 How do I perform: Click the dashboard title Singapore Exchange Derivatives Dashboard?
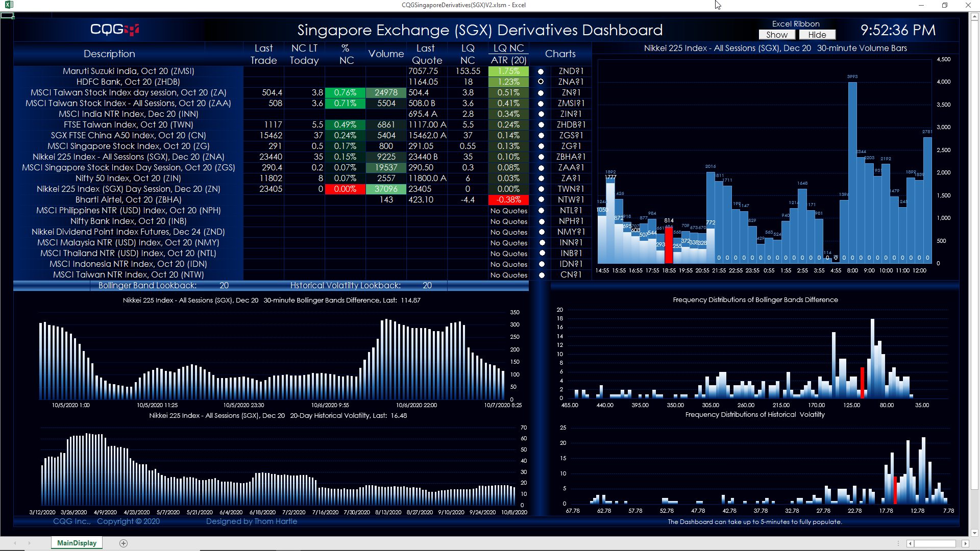pos(480,30)
